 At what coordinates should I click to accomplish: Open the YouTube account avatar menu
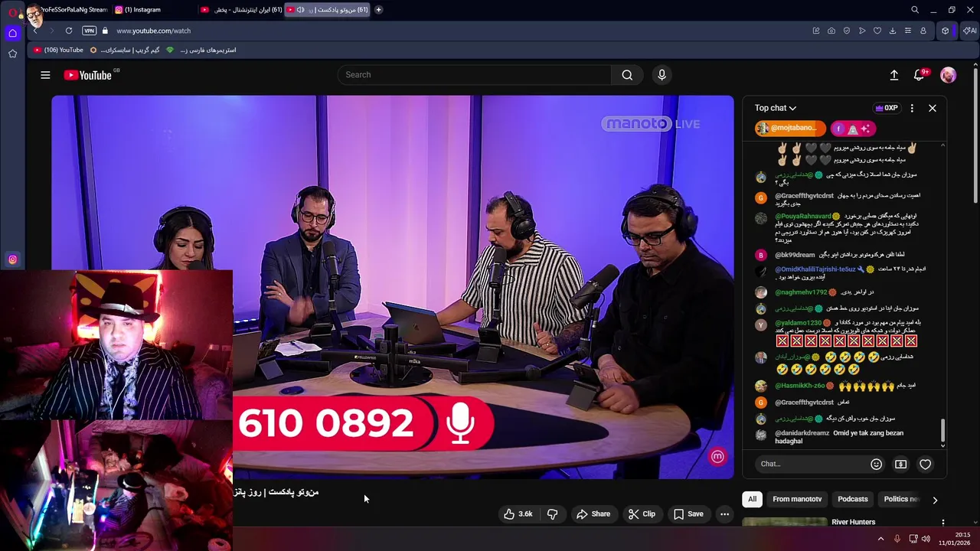tap(948, 75)
